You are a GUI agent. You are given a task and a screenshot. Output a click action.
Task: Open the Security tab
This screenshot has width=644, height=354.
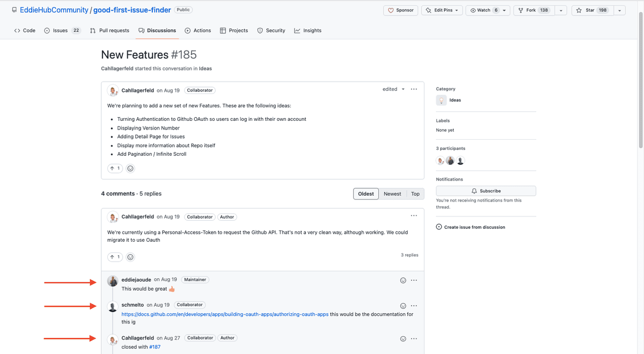(271, 31)
